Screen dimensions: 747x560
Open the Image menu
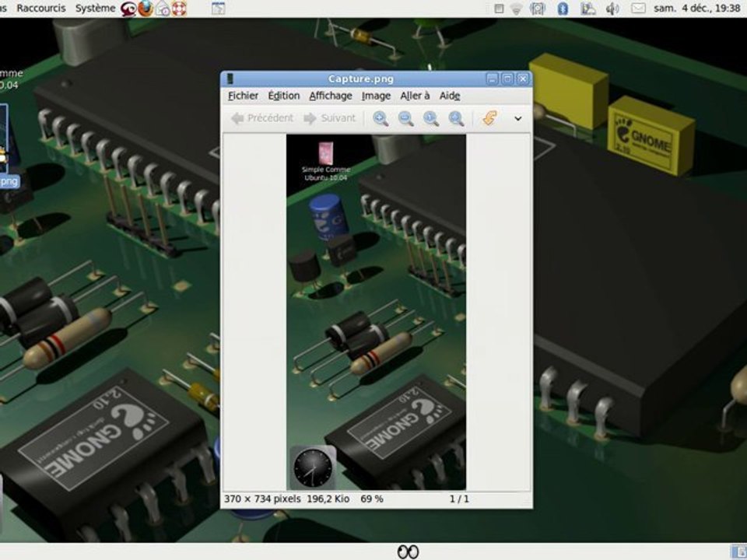click(x=376, y=96)
